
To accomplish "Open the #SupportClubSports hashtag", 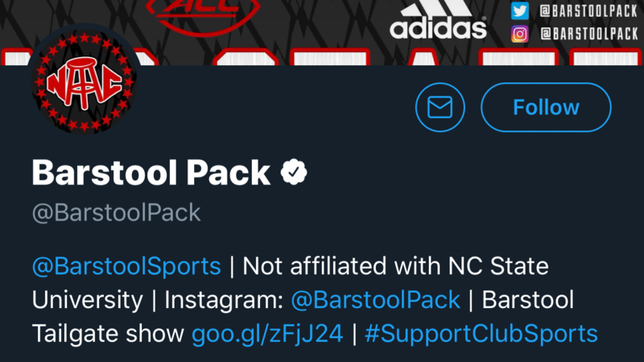I will (x=481, y=333).
